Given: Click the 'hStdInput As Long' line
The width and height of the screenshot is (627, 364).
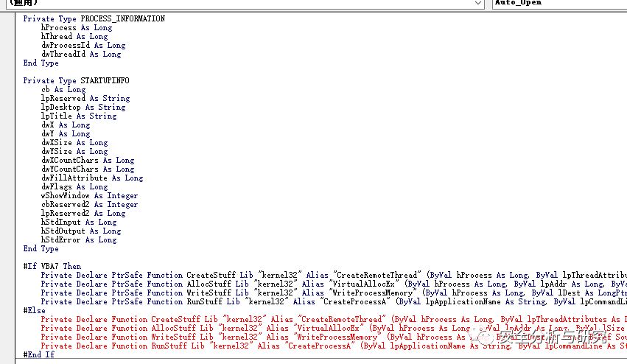Looking at the screenshot, I should click(79, 222).
